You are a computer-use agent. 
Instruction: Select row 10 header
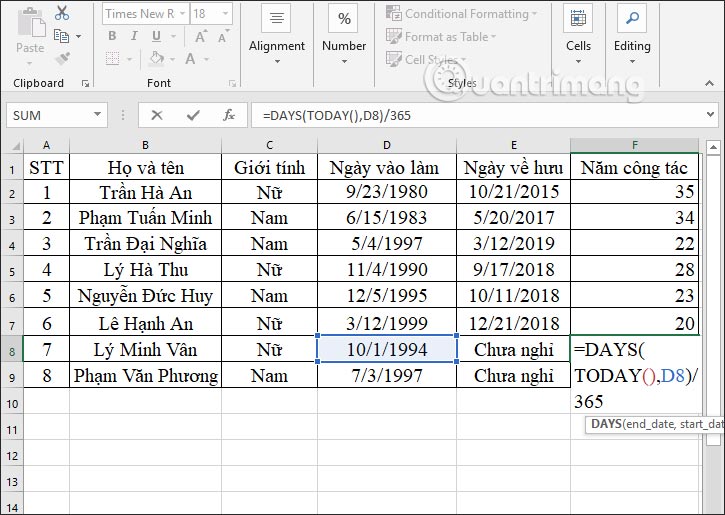pyautogui.click(x=12, y=404)
